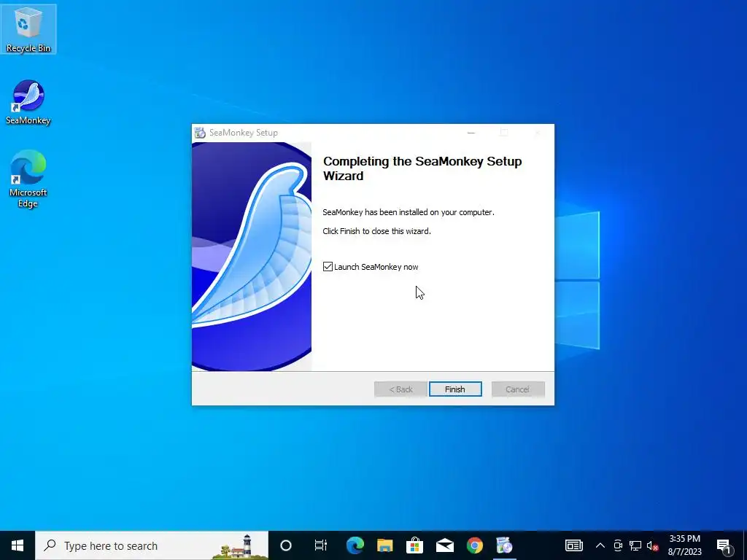Launch Microsoft Edge from the taskbar
This screenshot has width=747, height=560.
355,545
